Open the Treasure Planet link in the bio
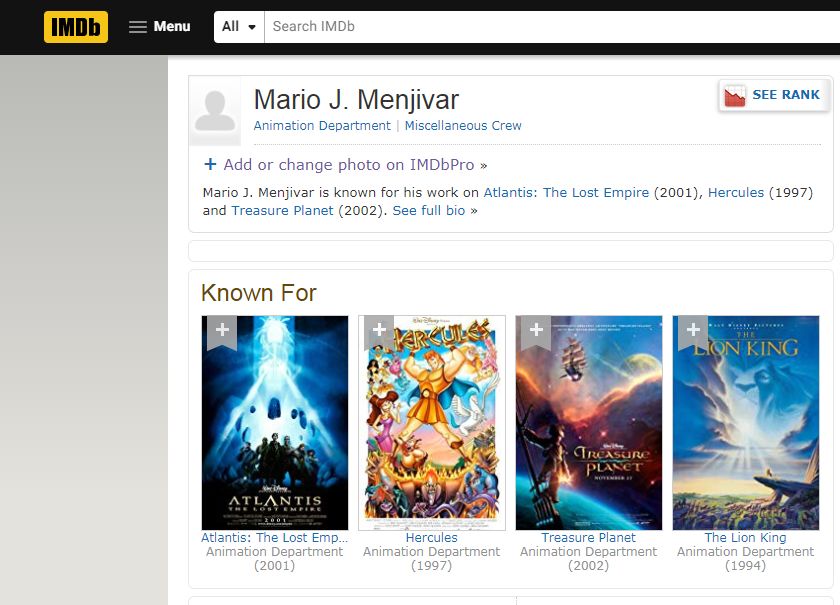Image resolution: width=840 pixels, height=605 pixels. [282, 211]
